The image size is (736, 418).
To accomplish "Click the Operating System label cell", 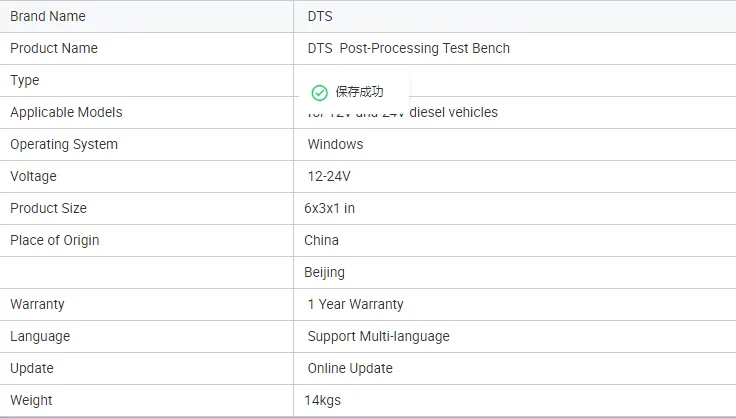I will pyautogui.click(x=64, y=144).
